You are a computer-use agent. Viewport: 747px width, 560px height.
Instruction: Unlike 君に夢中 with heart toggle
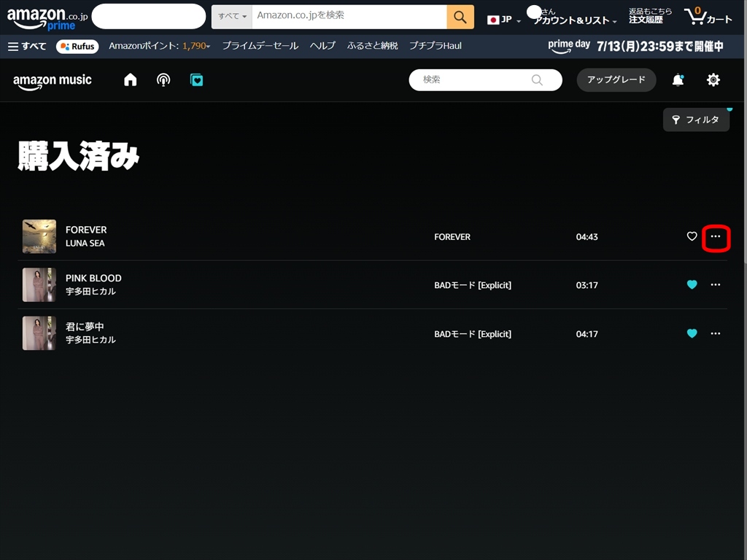click(692, 333)
